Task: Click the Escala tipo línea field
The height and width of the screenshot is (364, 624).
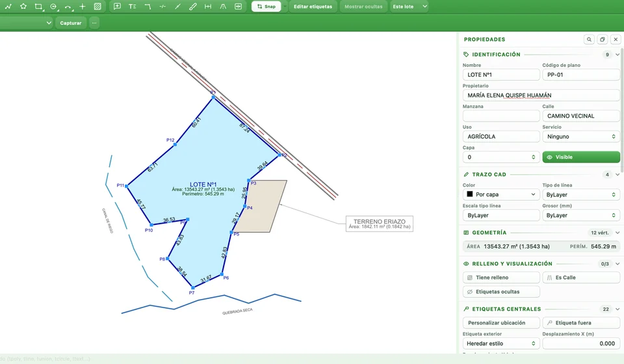Action: pos(501,215)
